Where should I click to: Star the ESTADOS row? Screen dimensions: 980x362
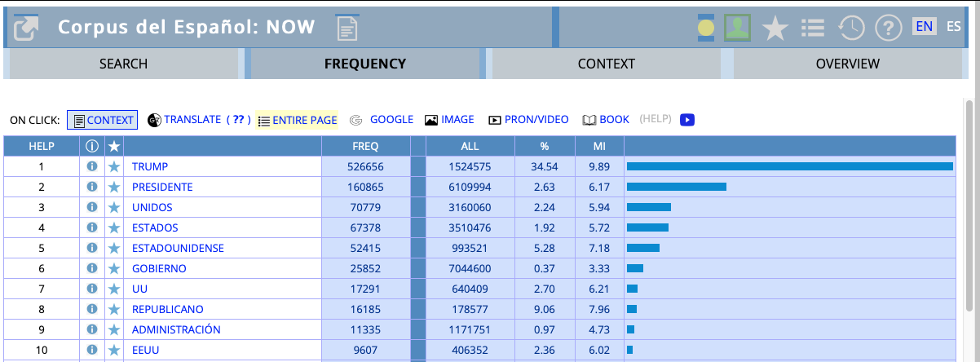114,227
